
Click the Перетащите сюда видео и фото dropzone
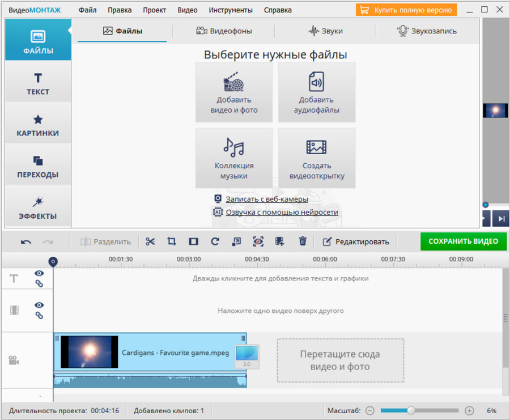click(340, 360)
